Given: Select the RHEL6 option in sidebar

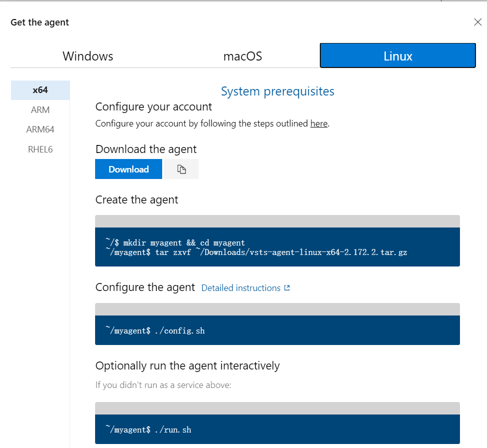Looking at the screenshot, I should (41, 149).
